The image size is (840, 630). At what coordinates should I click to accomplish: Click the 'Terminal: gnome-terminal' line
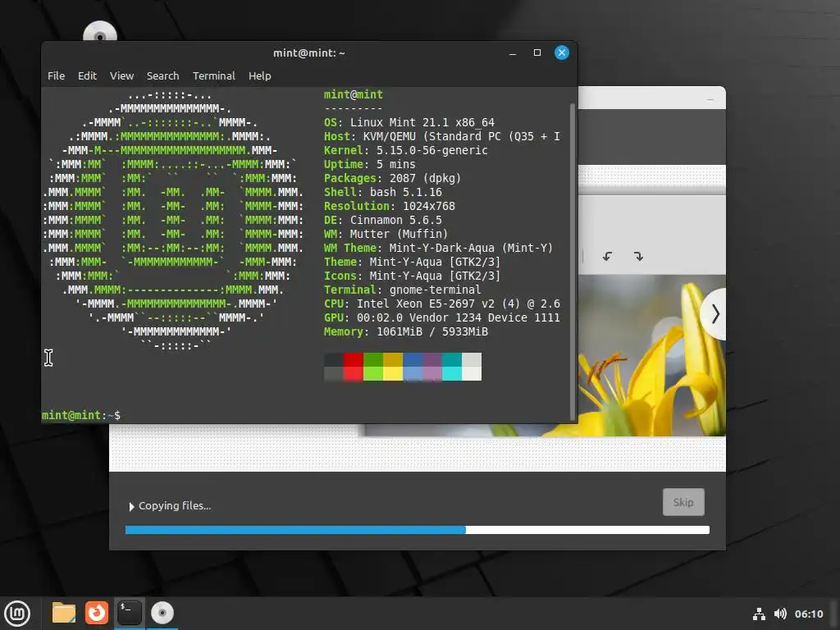(x=402, y=290)
